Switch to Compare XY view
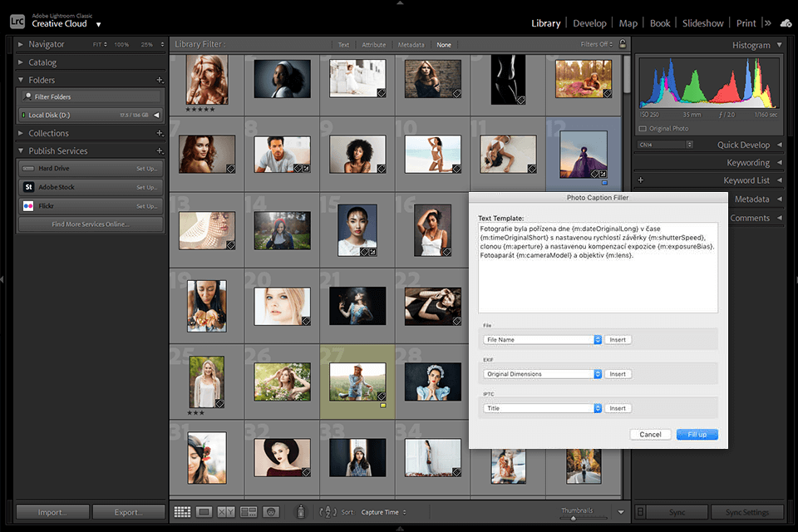Image resolution: width=798 pixels, height=532 pixels. (226, 512)
